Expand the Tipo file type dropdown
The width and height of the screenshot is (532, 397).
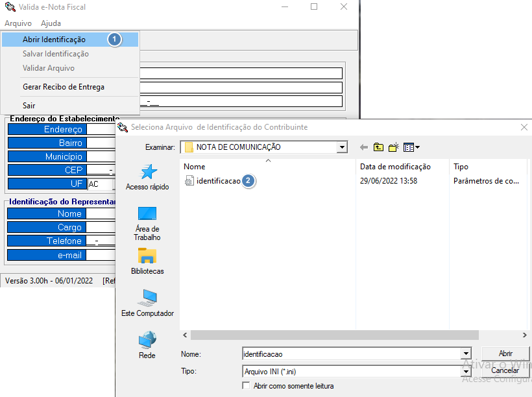466,372
